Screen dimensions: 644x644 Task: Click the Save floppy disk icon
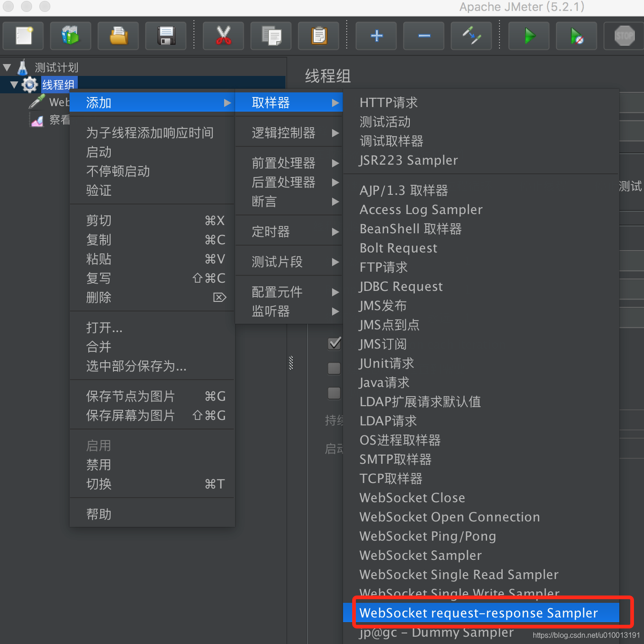pos(166,36)
